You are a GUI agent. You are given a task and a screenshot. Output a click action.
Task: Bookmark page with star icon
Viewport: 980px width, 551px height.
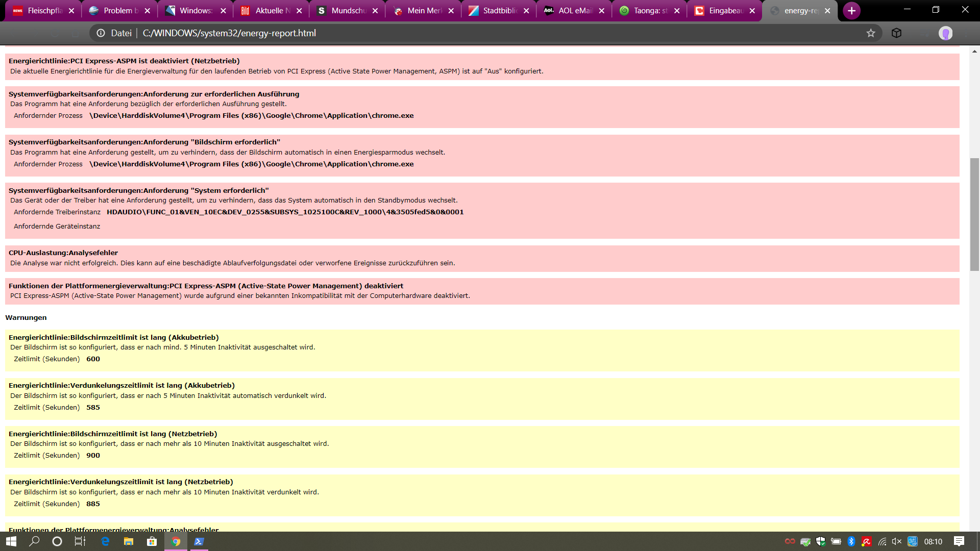click(871, 33)
